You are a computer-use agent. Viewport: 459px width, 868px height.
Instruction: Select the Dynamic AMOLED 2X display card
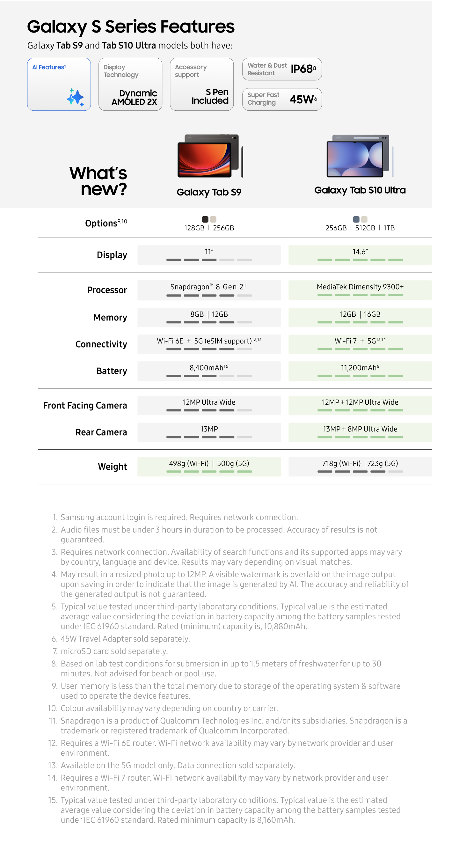click(130, 84)
